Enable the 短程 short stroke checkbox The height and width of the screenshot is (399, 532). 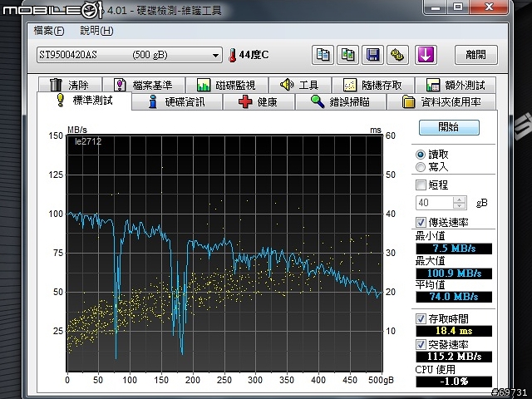pyautogui.click(x=421, y=185)
